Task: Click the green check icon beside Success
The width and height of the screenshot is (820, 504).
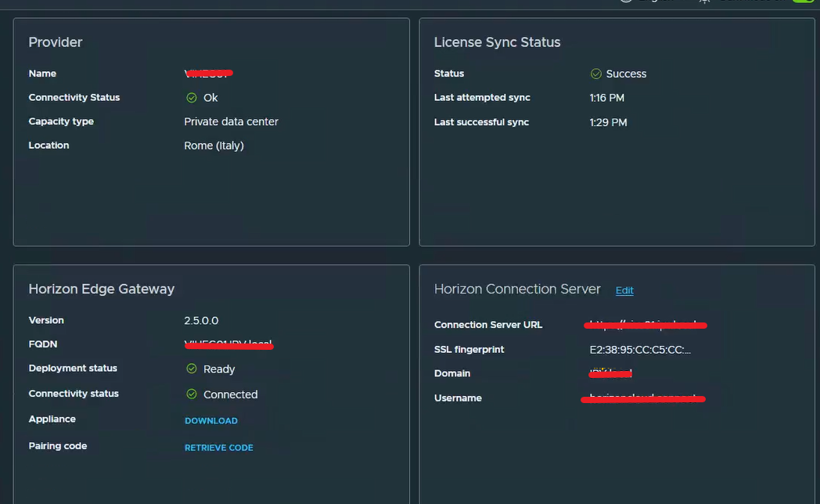Action: click(595, 74)
